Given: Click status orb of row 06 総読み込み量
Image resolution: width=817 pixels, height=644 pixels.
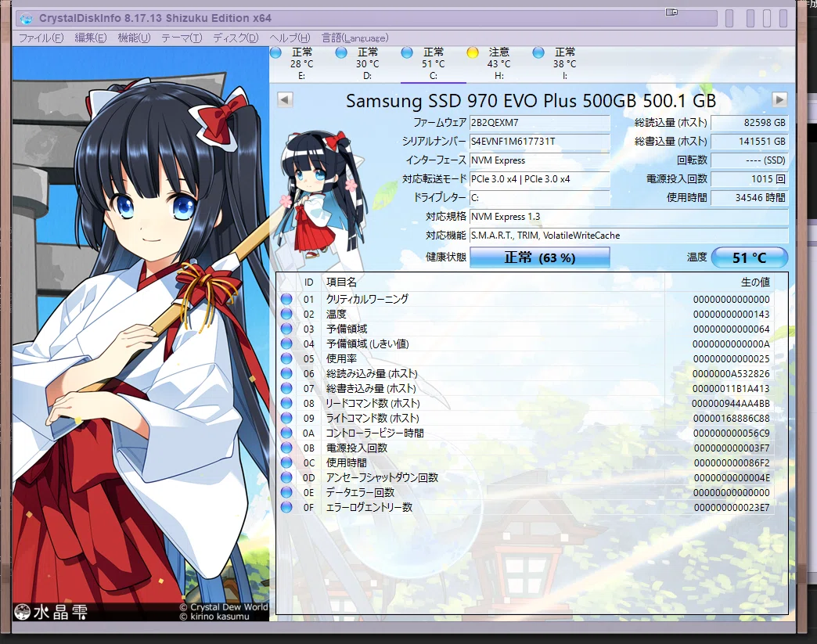Looking at the screenshot, I should click(x=286, y=373).
